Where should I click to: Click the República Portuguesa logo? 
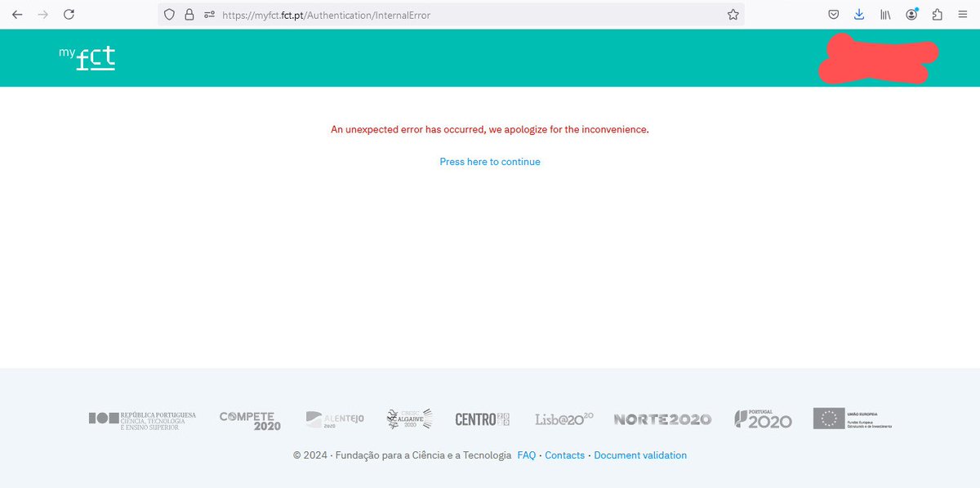142,419
